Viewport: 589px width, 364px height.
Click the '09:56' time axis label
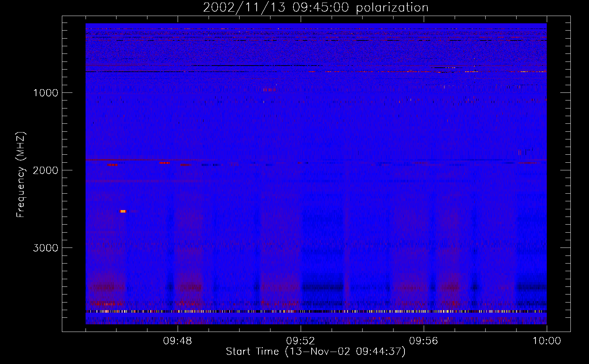click(424, 341)
